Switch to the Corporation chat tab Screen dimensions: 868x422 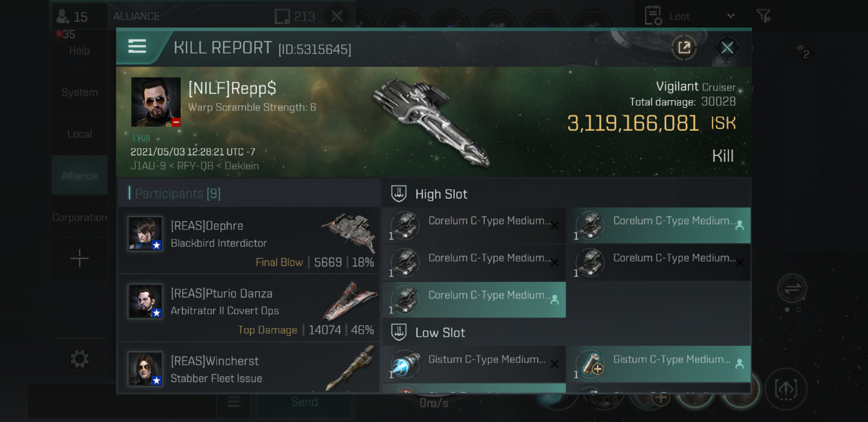(x=79, y=217)
